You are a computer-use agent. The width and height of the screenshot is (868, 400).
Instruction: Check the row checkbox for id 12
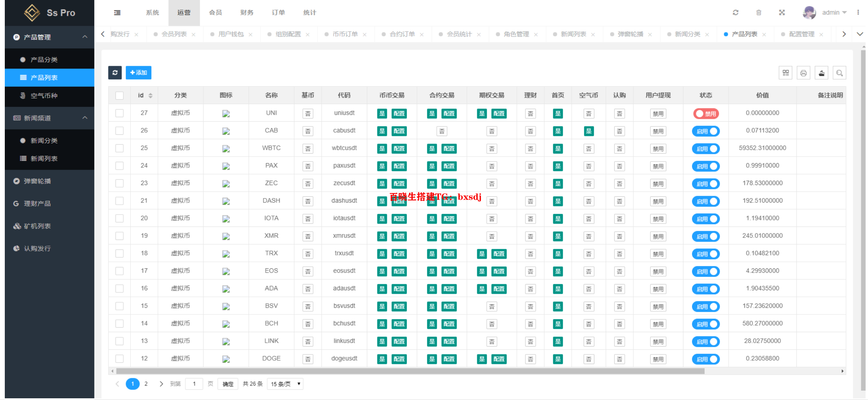[120, 359]
